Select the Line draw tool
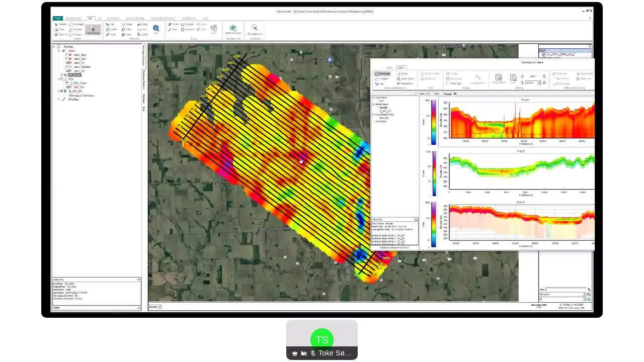This screenshot has height=362, width=644. point(173,29)
